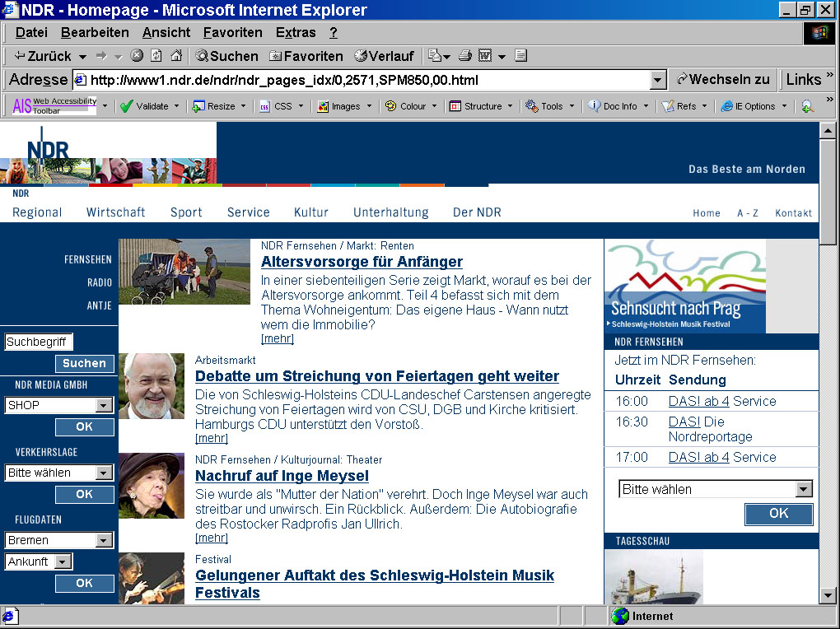Click in the Suchbegriff search field
Screen dimensions: 840x629
[39, 342]
